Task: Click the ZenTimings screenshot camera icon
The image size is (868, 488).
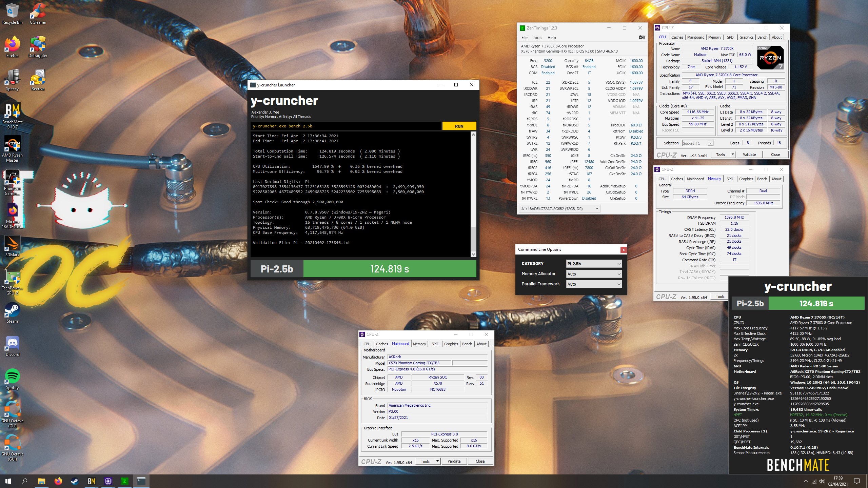Action: coord(642,38)
